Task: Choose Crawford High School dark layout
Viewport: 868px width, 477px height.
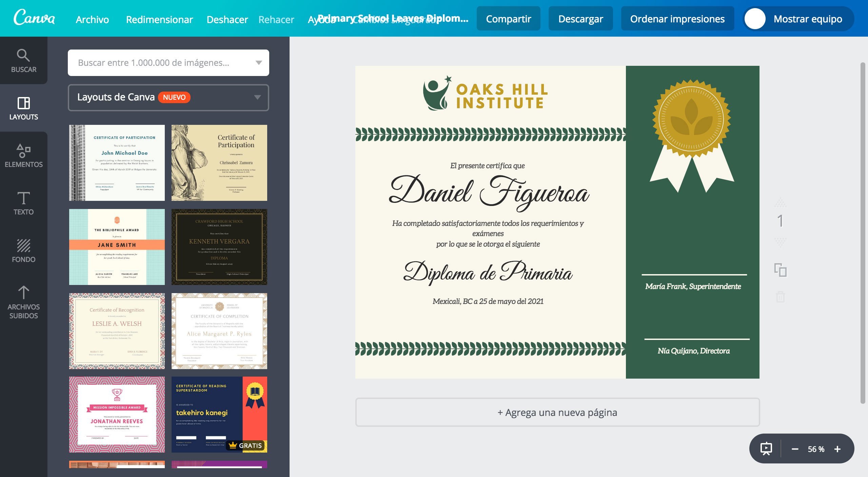Action: coord(219,247)
